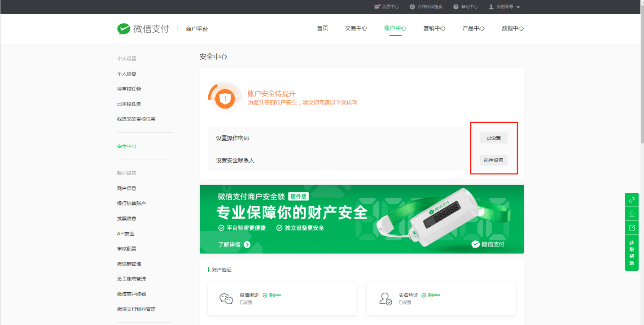Open the 交易中心 tab

point(356,28)
